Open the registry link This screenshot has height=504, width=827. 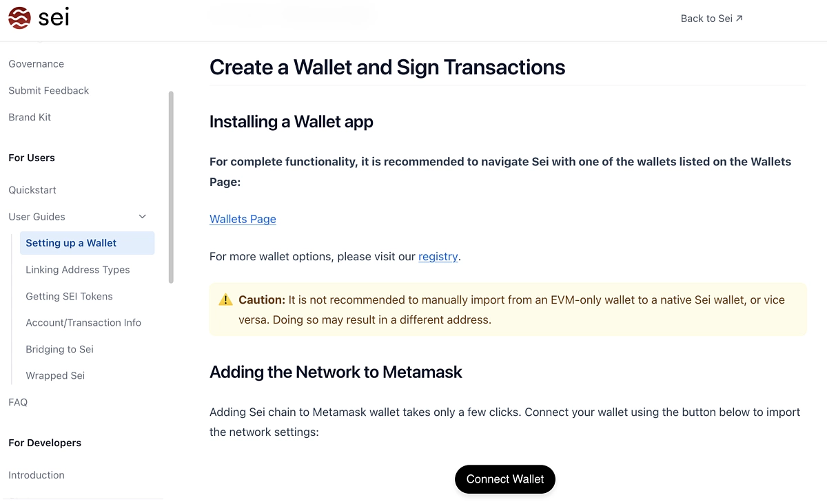[438, 256]
